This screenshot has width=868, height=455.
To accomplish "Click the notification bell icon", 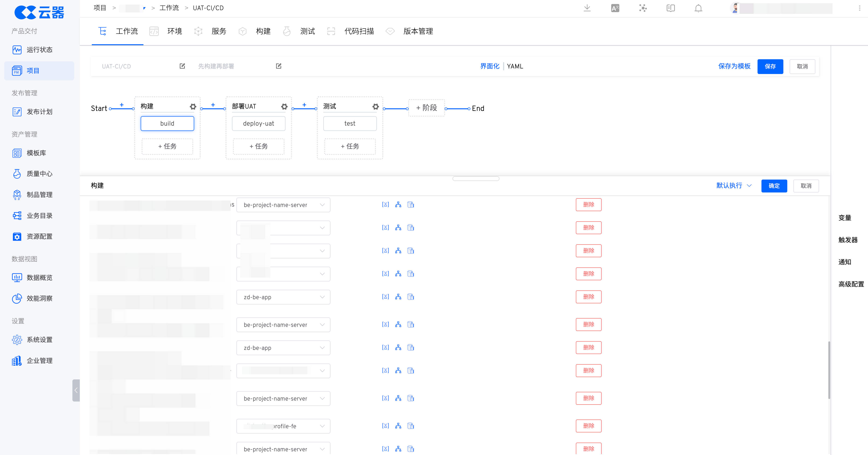I will pos(698,8).
